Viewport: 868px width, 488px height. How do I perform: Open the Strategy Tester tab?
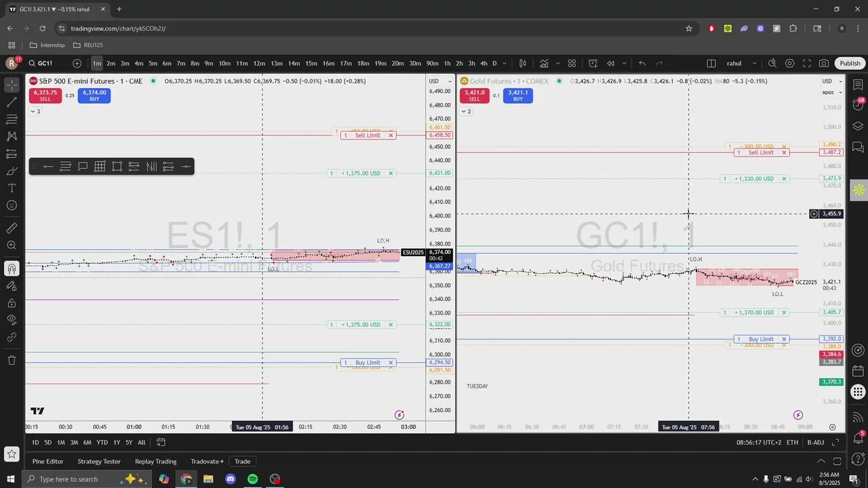(99, 462)
